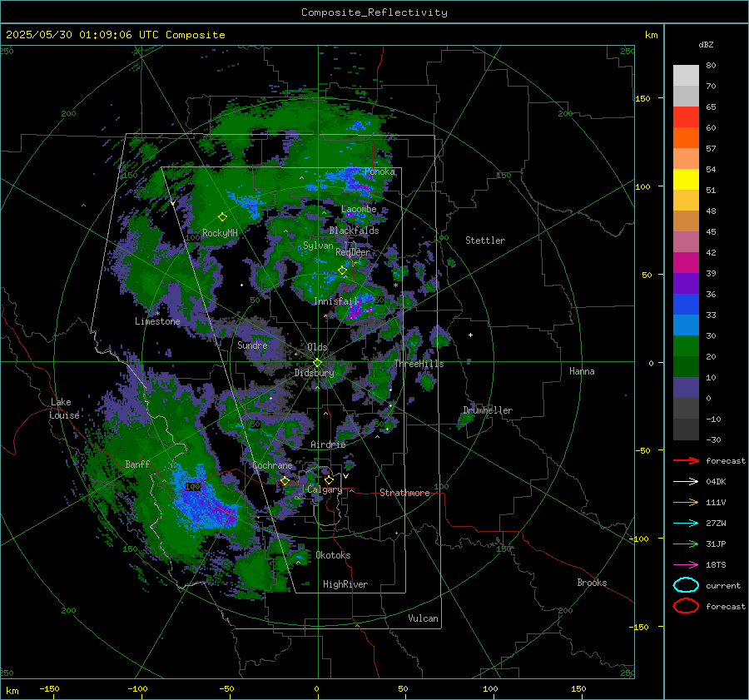Click the yellow diamond marker at Red Deer
This screenshot has width=749, height=700.
342,271
